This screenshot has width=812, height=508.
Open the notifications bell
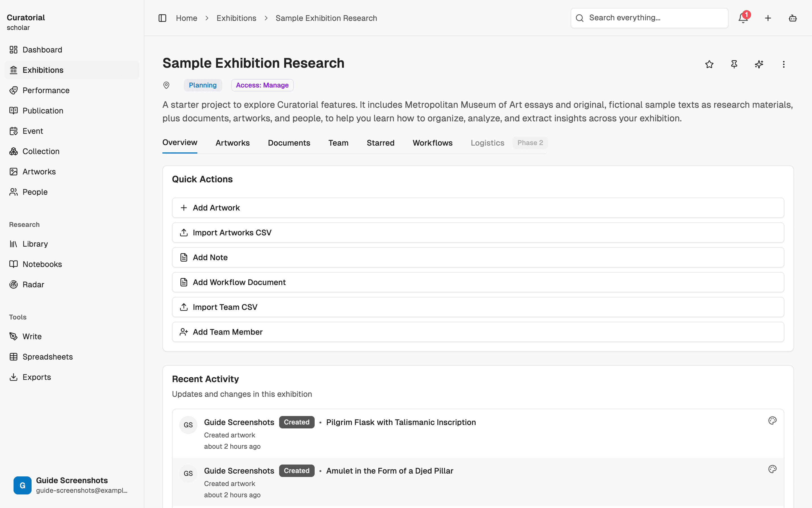743,18
